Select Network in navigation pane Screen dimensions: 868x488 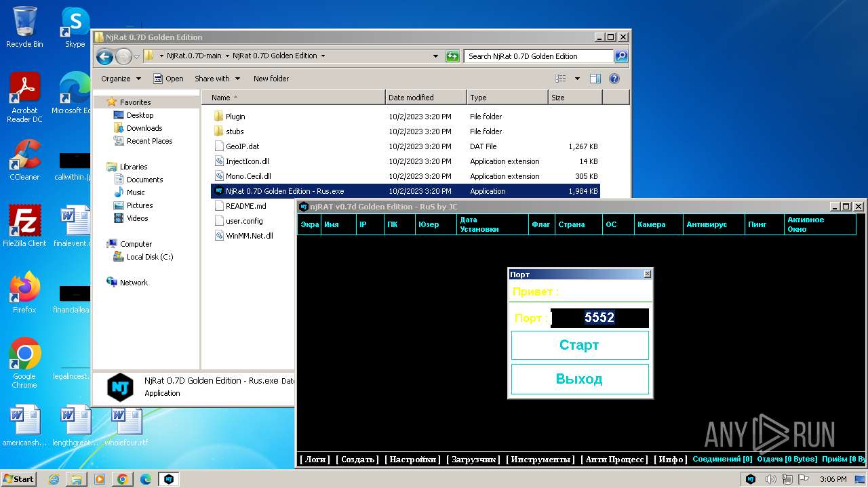click(x=134, y=283)
